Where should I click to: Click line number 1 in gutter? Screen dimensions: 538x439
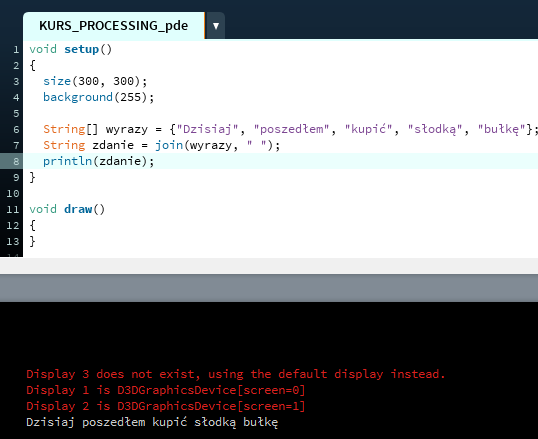(16, 49)
